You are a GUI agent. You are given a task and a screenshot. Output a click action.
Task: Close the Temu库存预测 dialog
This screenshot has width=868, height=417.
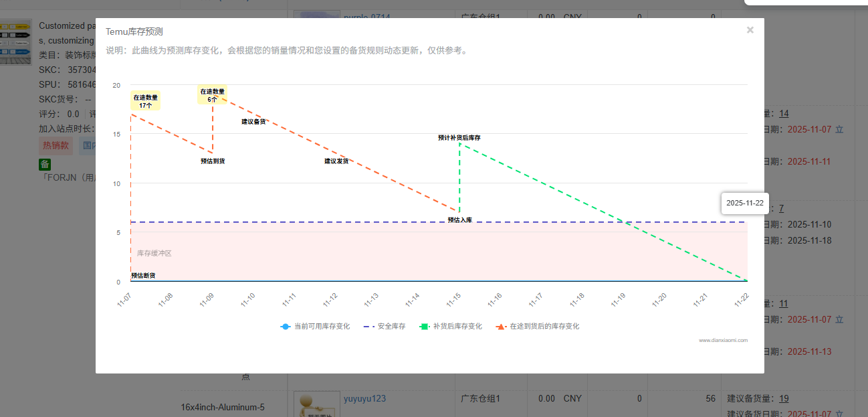750,30
